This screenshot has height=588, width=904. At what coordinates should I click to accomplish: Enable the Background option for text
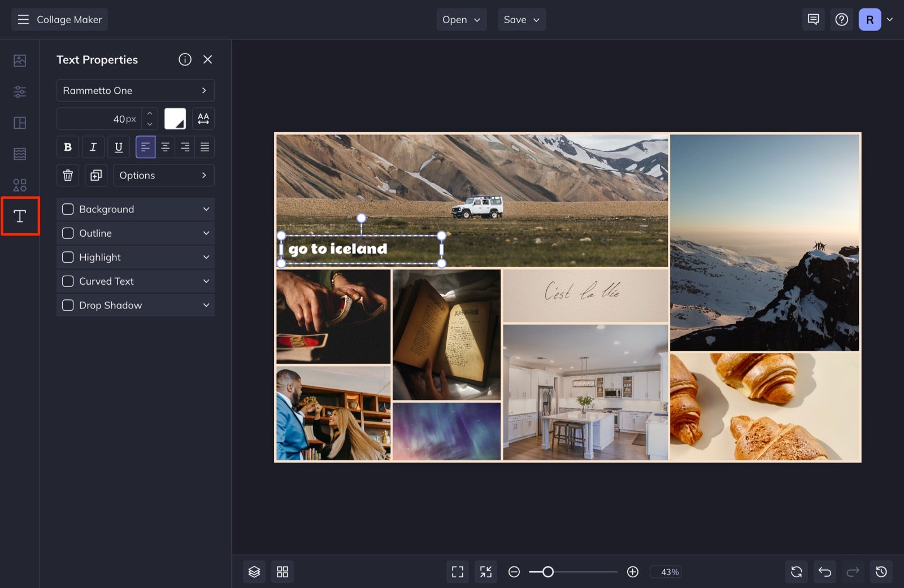pyautogui.click(x=68, y=209)
